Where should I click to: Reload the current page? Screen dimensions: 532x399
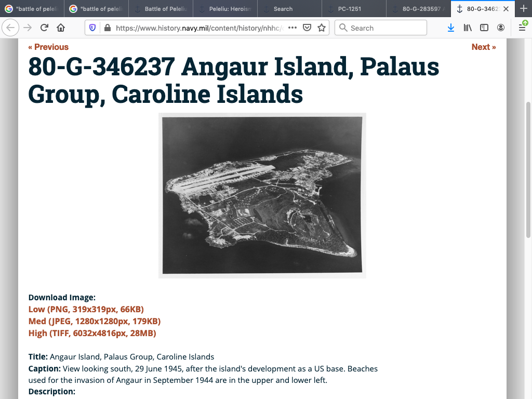(45, 28)
